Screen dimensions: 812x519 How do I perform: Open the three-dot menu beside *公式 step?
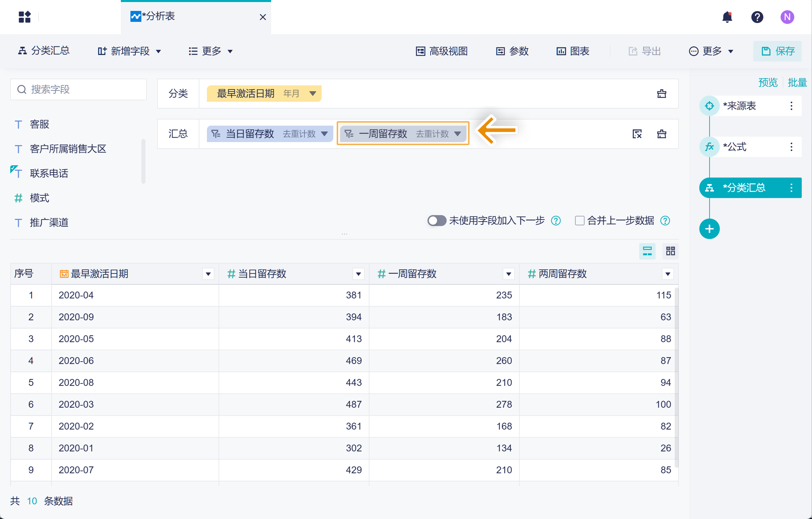pyautogui.click(x=791, y=147)
